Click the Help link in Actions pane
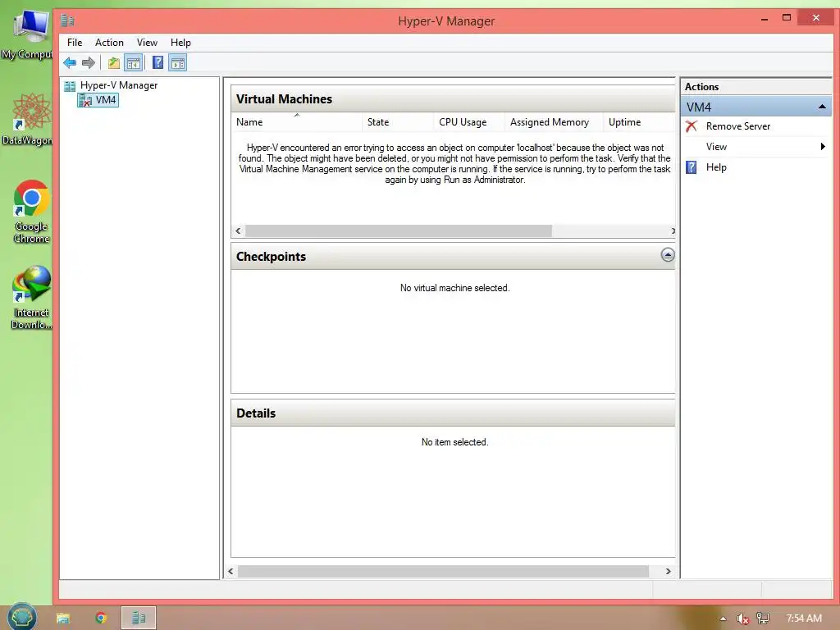Screen dimensions: 840x630 pyautogui.click(x=716, y=167)
